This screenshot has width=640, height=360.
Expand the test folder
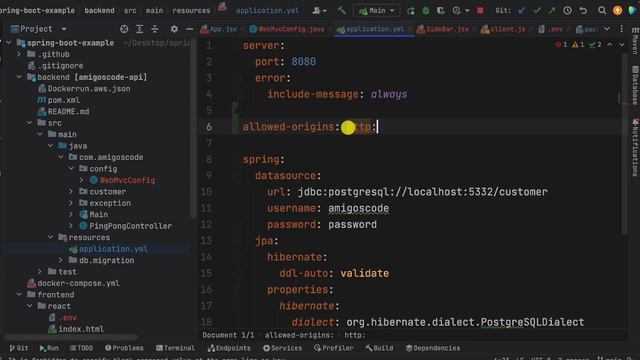40,271
